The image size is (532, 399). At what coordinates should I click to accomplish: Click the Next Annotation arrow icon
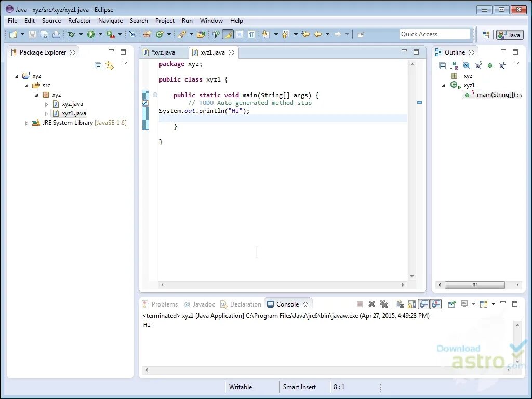point(265,34)
